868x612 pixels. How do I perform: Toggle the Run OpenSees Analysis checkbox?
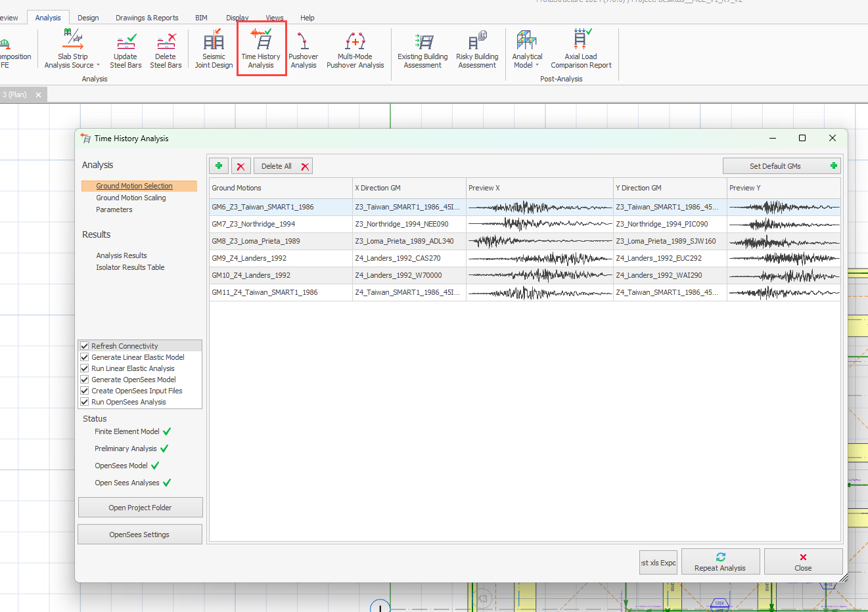[x=85, y=402]
